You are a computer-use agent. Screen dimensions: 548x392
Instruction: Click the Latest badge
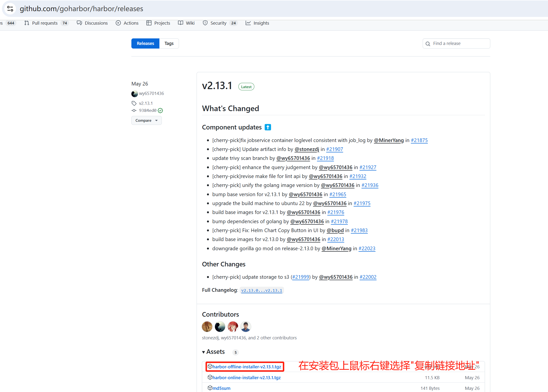point(246,87)
